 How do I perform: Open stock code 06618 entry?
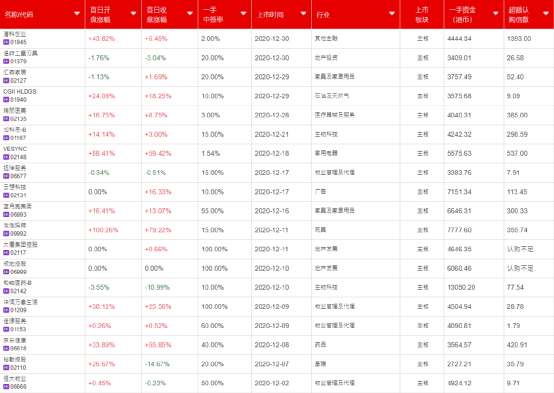point(18,348)
